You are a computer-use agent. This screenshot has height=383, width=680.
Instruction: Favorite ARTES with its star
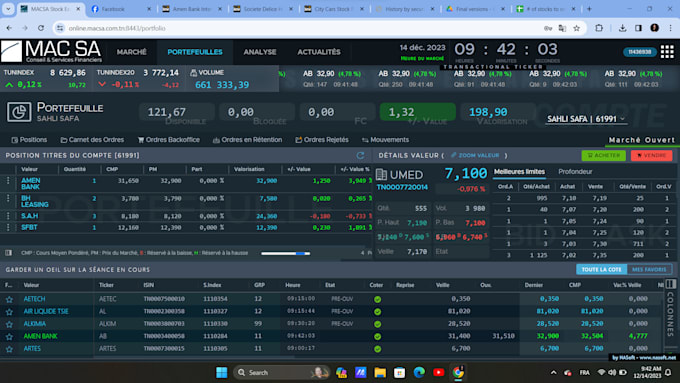pyautogui.click(x=9, y=349)
